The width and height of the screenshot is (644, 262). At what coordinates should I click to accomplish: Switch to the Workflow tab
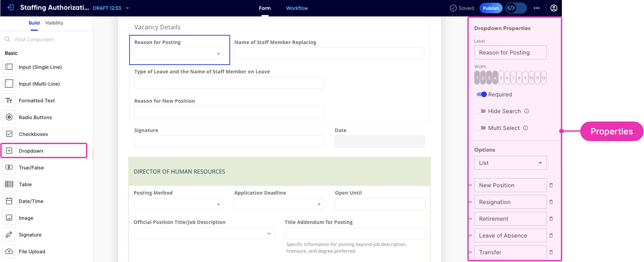point(297,8)
